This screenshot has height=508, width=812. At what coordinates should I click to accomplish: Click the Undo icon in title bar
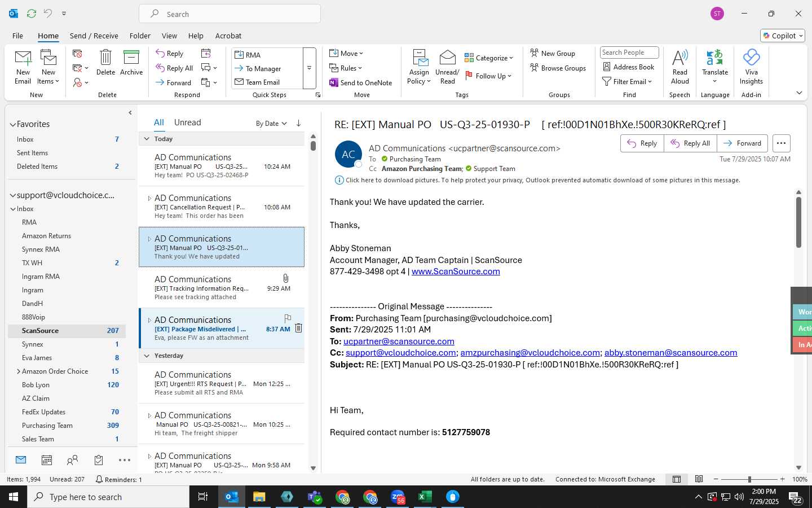[x=48, y=13]
